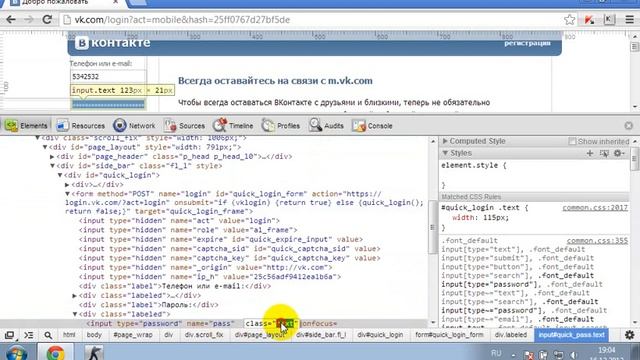The image size is (640, 360).
Task: Switch to the Network panel
Action: pos(134,126)
